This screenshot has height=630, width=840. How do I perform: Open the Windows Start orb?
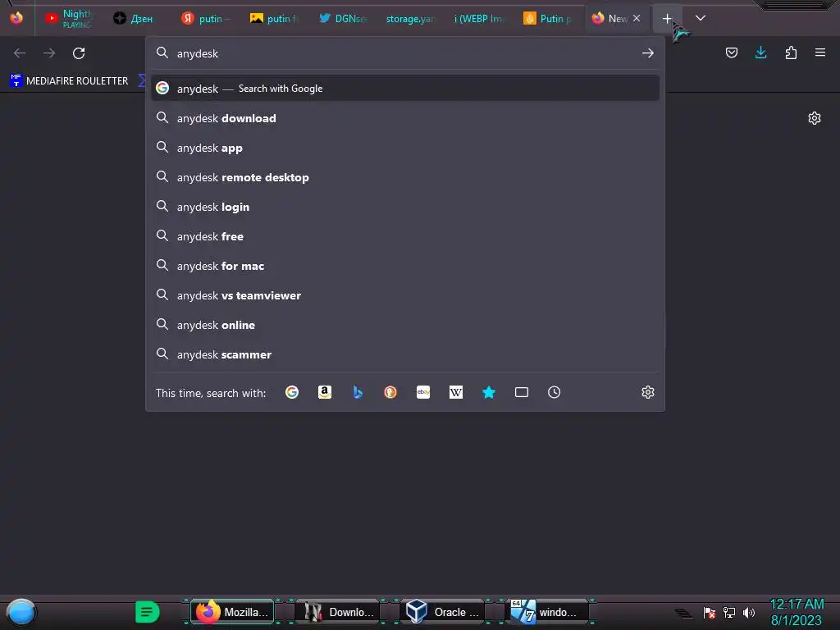[21, 612]
